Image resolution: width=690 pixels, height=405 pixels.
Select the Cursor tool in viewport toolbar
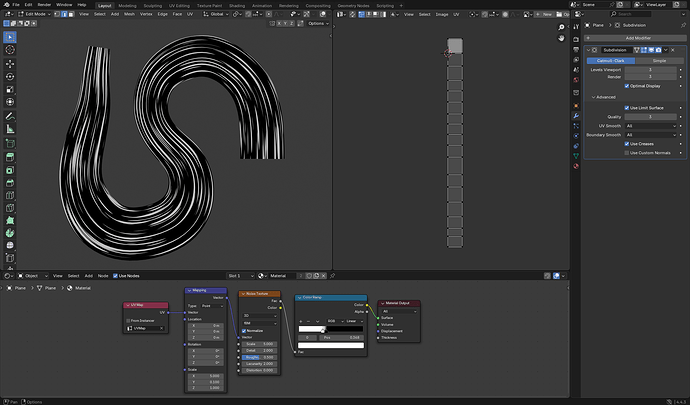[x=10, y=50]
